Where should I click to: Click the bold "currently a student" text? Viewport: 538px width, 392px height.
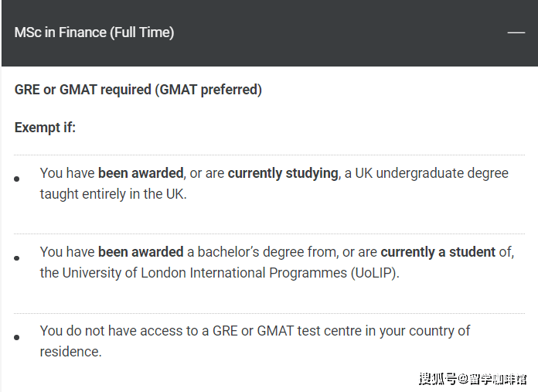438,252
